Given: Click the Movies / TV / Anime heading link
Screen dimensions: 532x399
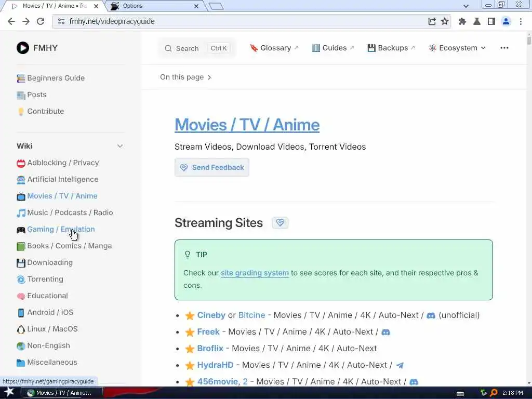Looking at the screenshot, I should [x=247, y=125].
